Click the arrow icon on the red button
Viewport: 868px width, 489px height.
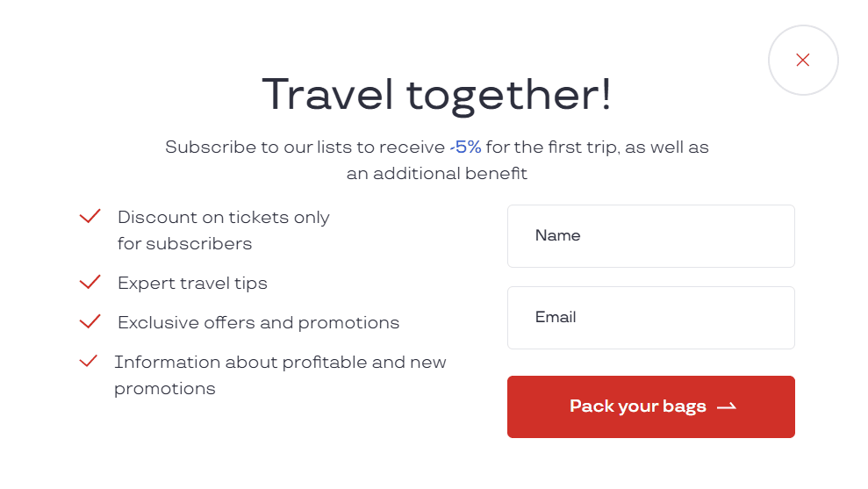[x=726, y=406]
